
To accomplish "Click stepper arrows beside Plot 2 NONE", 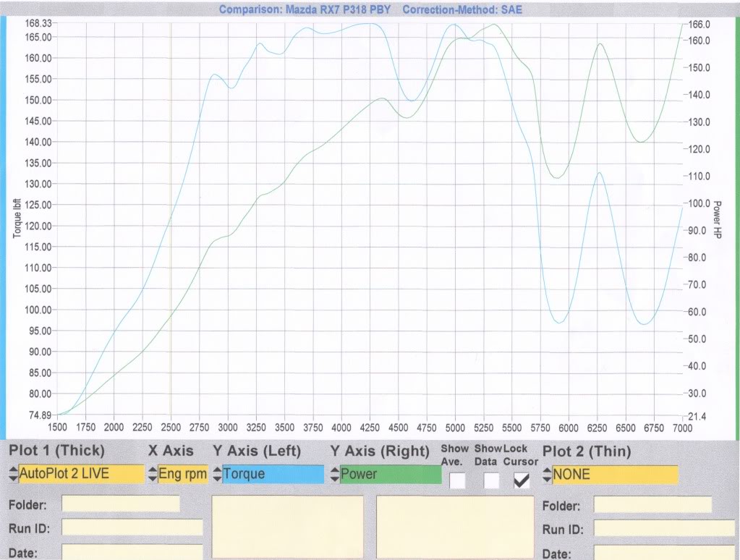I will [547, 475].
